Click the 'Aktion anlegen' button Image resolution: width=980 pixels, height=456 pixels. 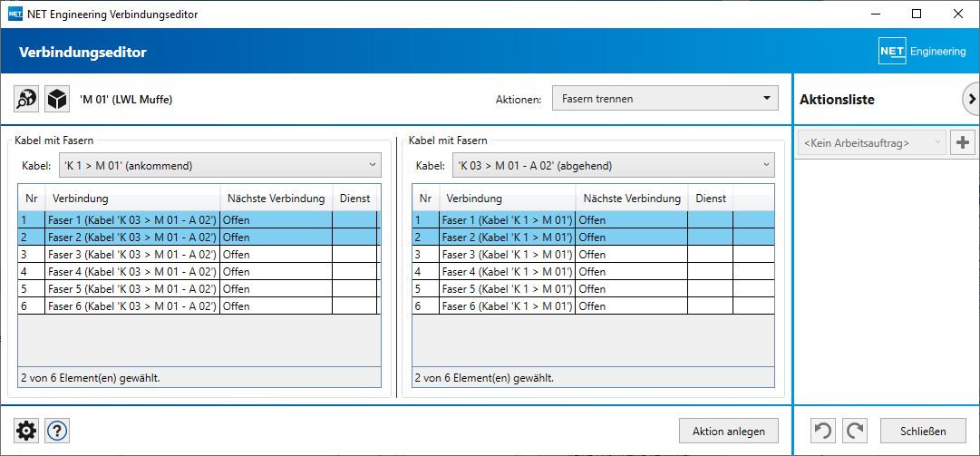pos(729,431)
